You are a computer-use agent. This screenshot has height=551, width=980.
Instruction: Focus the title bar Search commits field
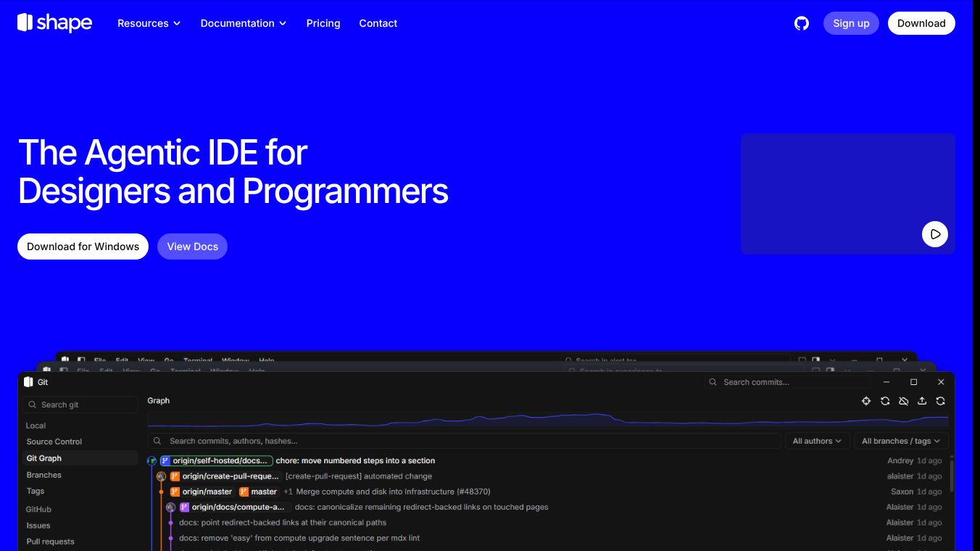788,382
